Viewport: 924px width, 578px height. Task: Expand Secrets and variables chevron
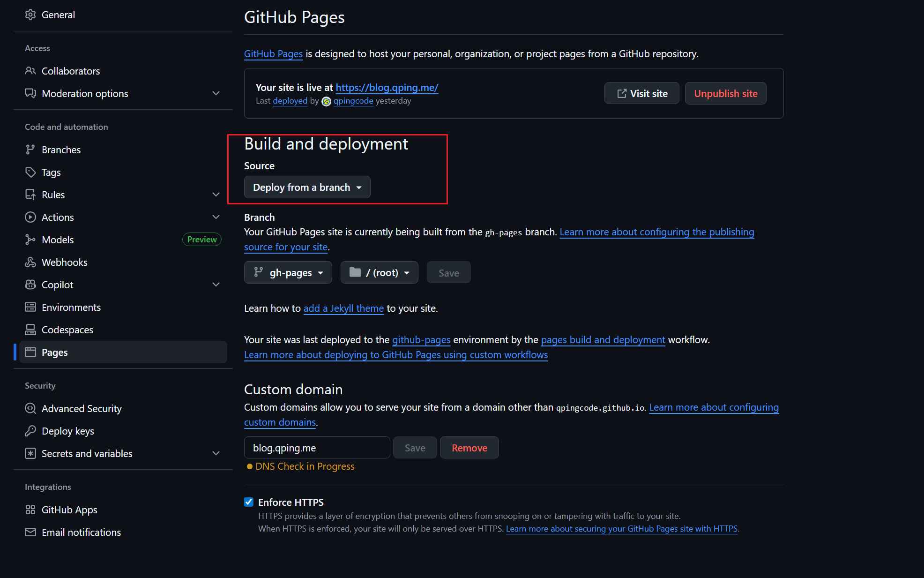tap(216, 453)
